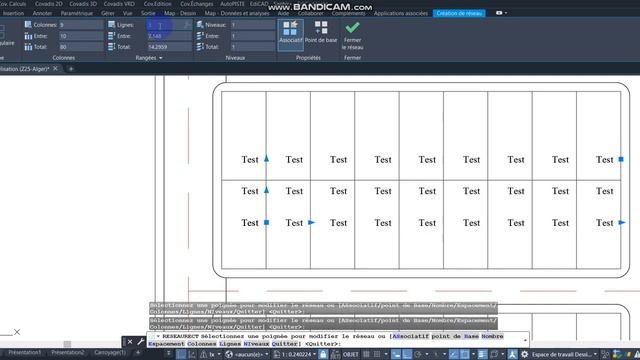The height and width of the screenshot is (360, 640).
Task: Toggle lineweight display in status bar
Action: 482,354
